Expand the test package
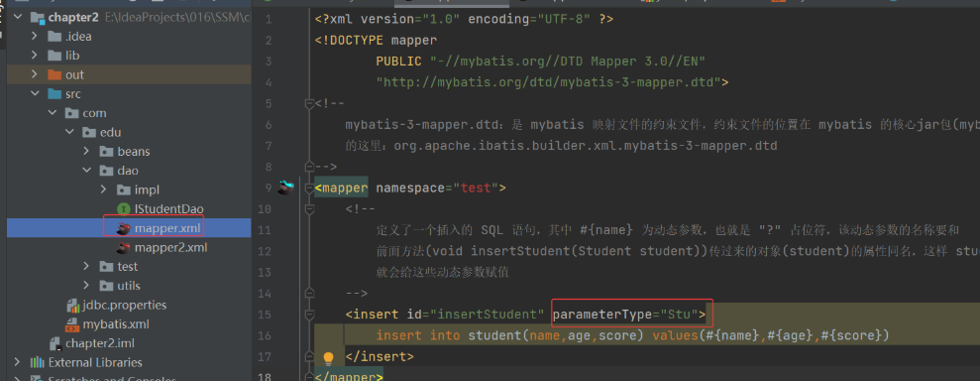 point(87,267)
